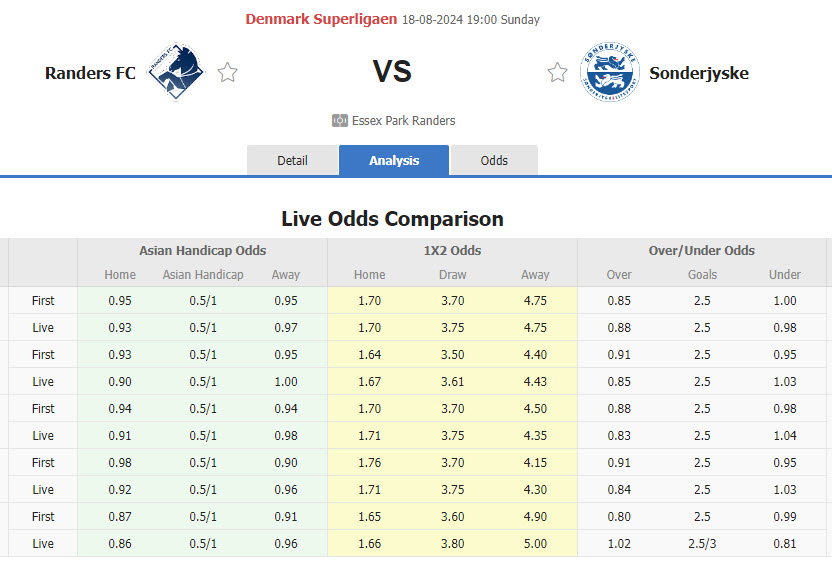Click the Randers FC team crest
This screenshot has width=832, height=563.
176,72
